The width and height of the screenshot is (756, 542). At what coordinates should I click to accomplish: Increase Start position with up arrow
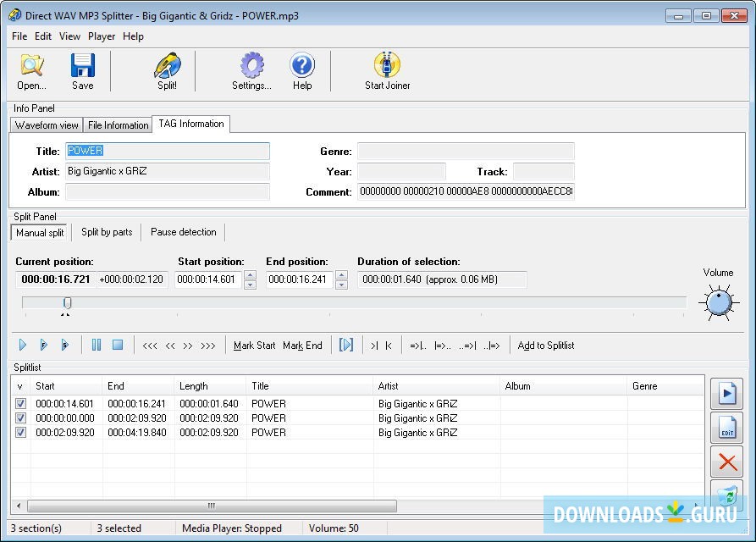250,274
